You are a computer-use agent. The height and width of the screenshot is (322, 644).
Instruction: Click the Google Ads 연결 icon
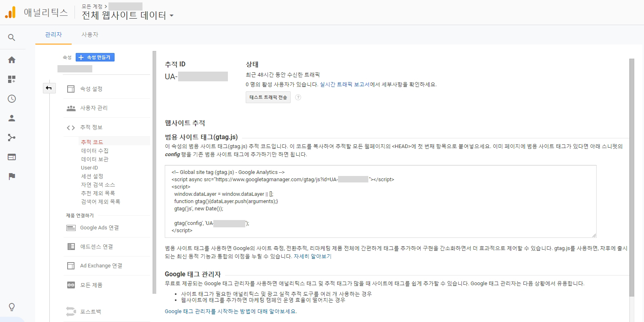pyautogui.click(x=71, y=228)
